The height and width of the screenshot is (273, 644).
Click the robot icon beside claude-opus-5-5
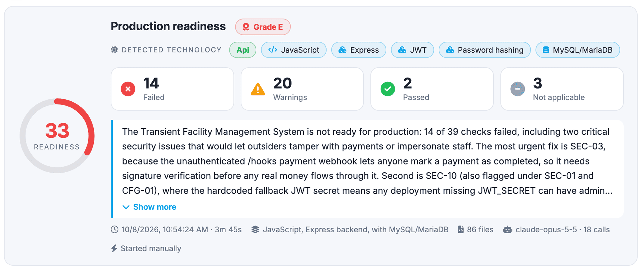(x=507, y=229)
